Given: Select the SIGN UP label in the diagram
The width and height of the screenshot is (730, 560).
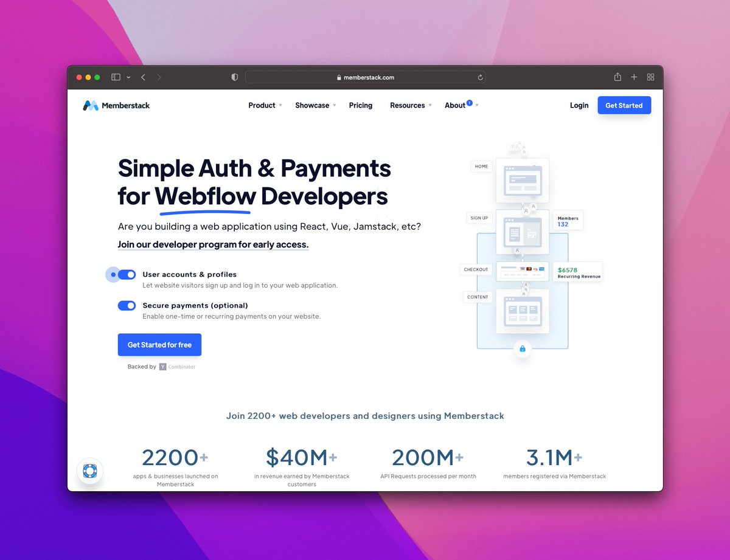Looking at the screenshot, I should point(479,218).
